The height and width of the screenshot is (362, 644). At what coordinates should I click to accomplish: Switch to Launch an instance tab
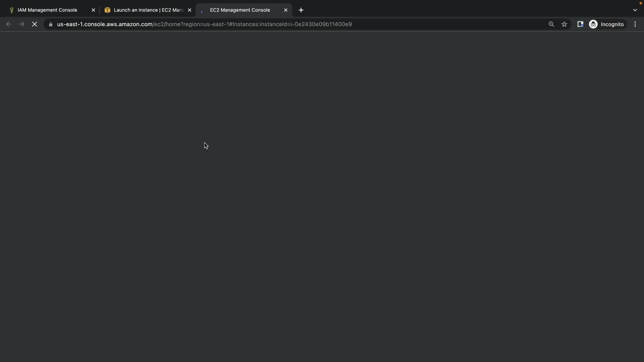(x=148, y=10)
